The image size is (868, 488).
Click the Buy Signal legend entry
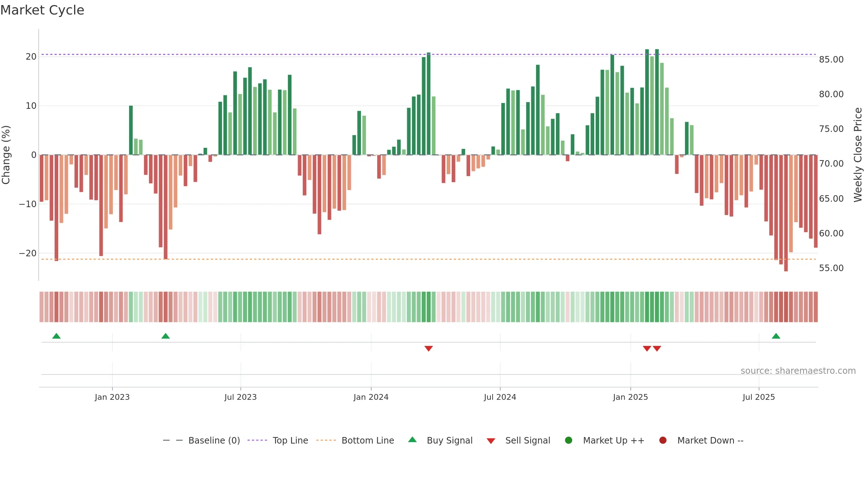point(440,440)
